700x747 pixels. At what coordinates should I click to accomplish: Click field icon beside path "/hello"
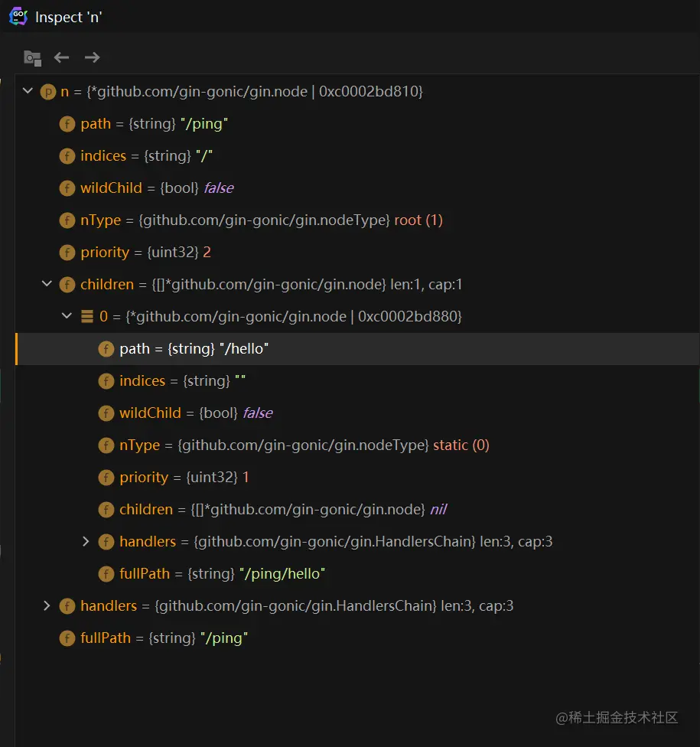(106, 349)
